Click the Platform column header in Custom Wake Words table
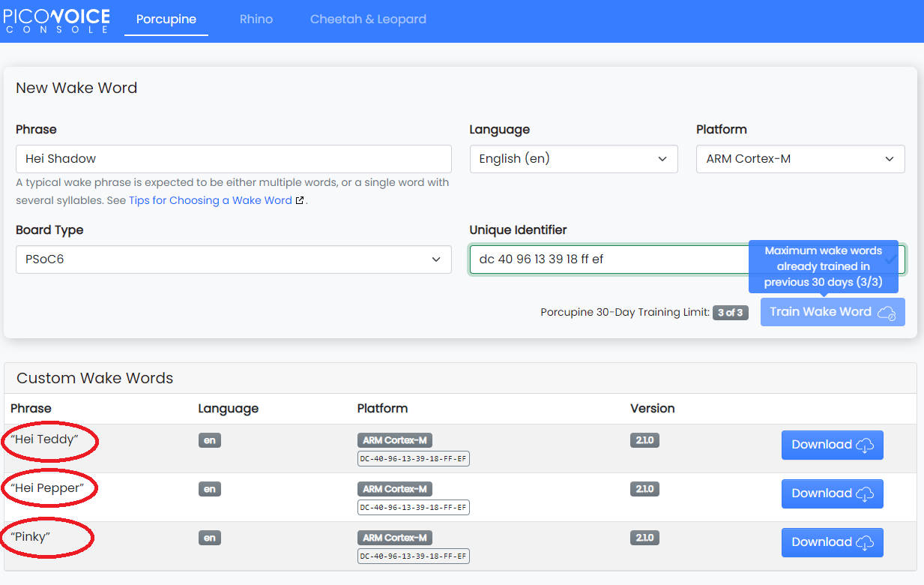Image resolution: width=924 pixels, height=585 pixels. click(x=383, y=409)
